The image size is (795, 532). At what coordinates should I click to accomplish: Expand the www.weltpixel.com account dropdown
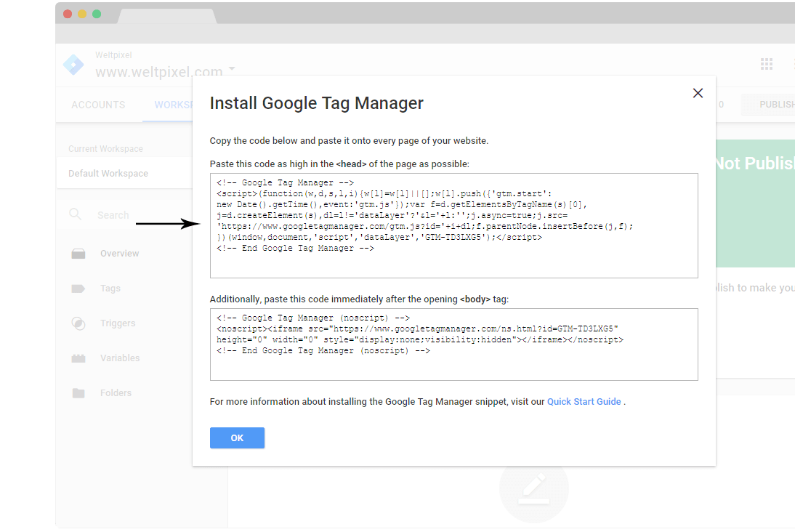click(231, 69)
